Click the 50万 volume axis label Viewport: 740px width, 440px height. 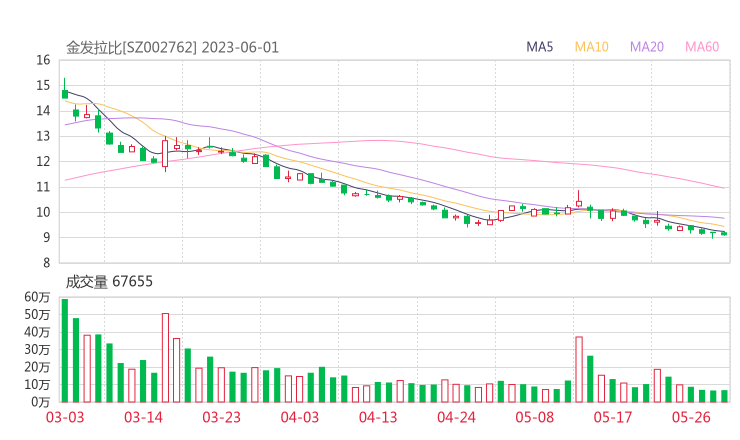37,314
